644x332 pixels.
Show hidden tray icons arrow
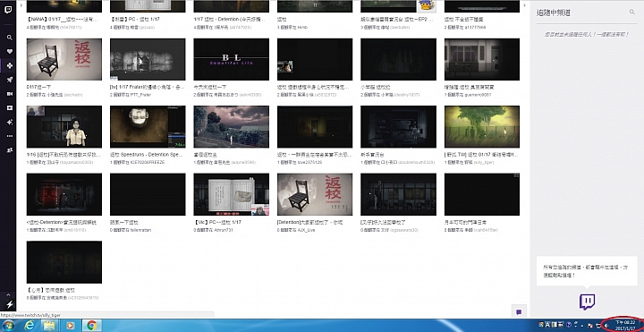point(582,326)
